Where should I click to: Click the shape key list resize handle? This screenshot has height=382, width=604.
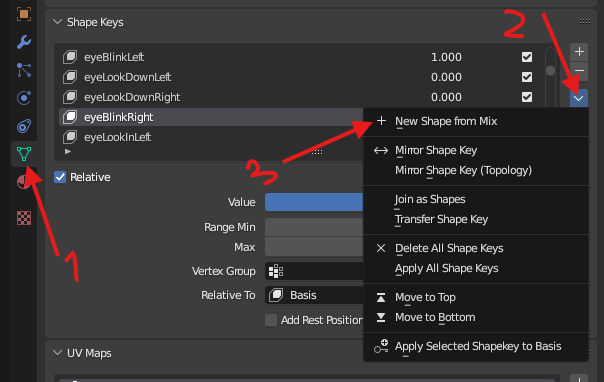(317, 152)
